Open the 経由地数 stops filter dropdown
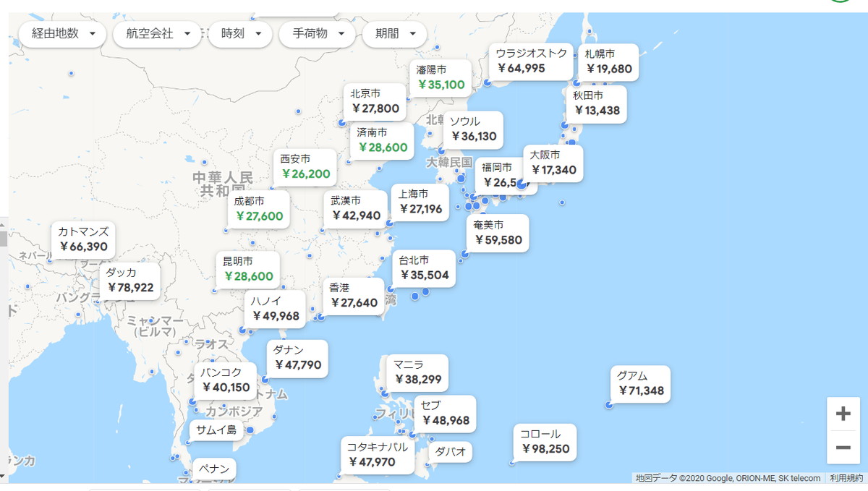The width and height of the screenshot is (868, 491). [64, 33]
